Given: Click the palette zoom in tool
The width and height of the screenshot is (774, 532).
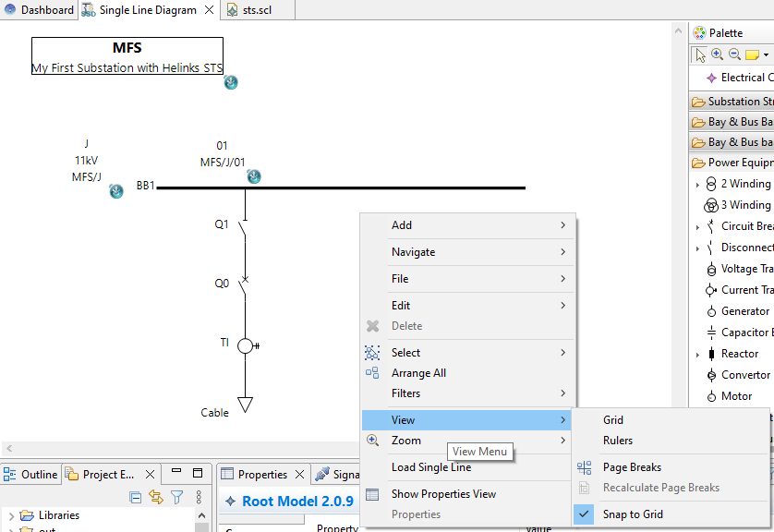Looking at the screenshot, I should coord(718,54).
